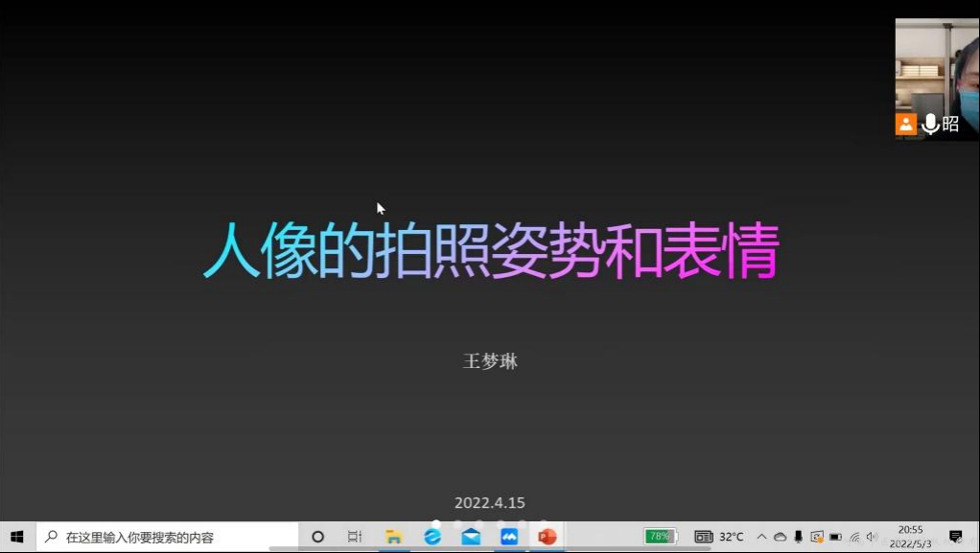Switch to Tencent Meeting taskbar app
This screenshot has height=553, width=980.
(x=509, y=537)
